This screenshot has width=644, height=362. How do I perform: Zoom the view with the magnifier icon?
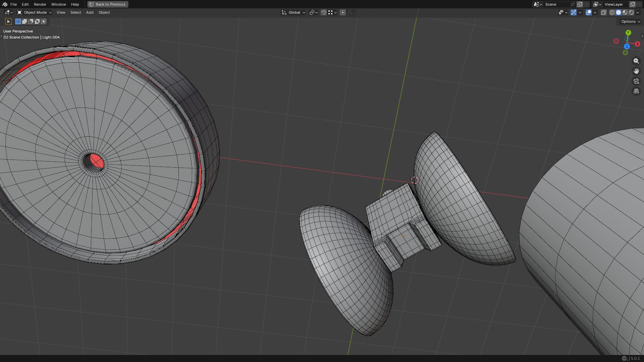[x=636, y=61]
